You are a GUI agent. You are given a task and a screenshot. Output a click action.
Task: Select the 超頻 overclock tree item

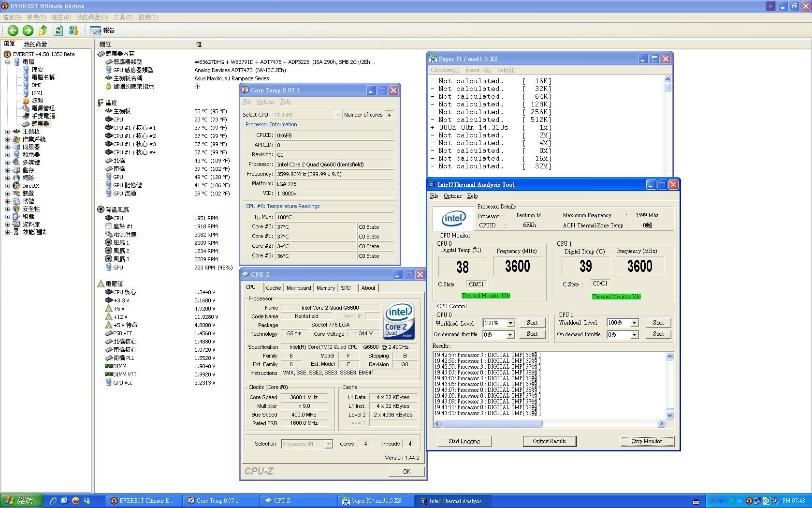pyautogui.click(x=37, y=101)
